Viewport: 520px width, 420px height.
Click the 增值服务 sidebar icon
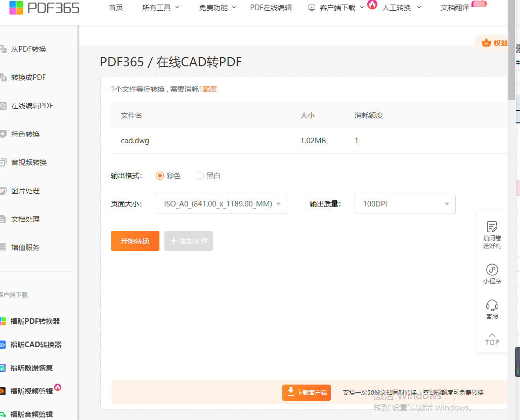click(3, 247)
